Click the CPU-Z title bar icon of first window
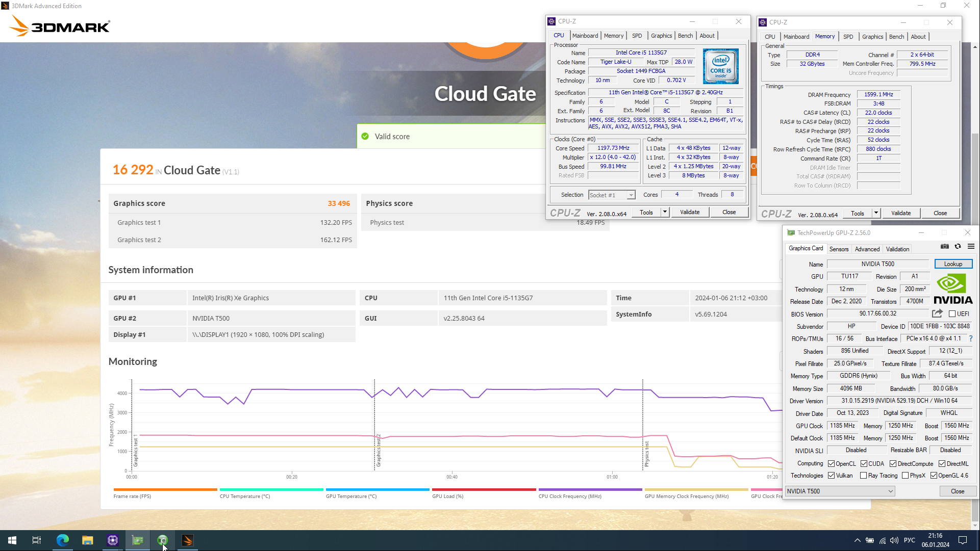980x551 pixels. click(551, 21)
